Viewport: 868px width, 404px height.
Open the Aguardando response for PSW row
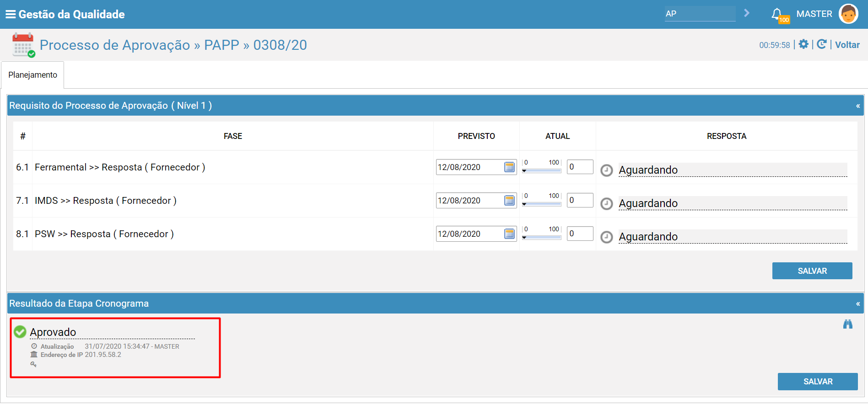(733, 237)
